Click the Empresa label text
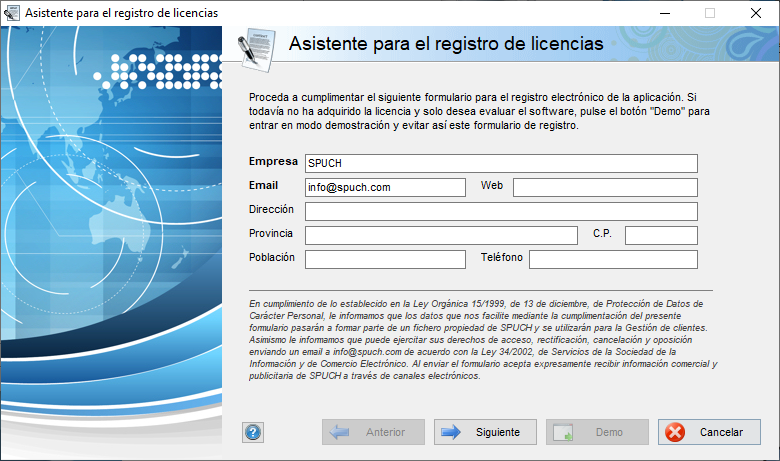Screen dimensions: 780x461 click(273, 161)
